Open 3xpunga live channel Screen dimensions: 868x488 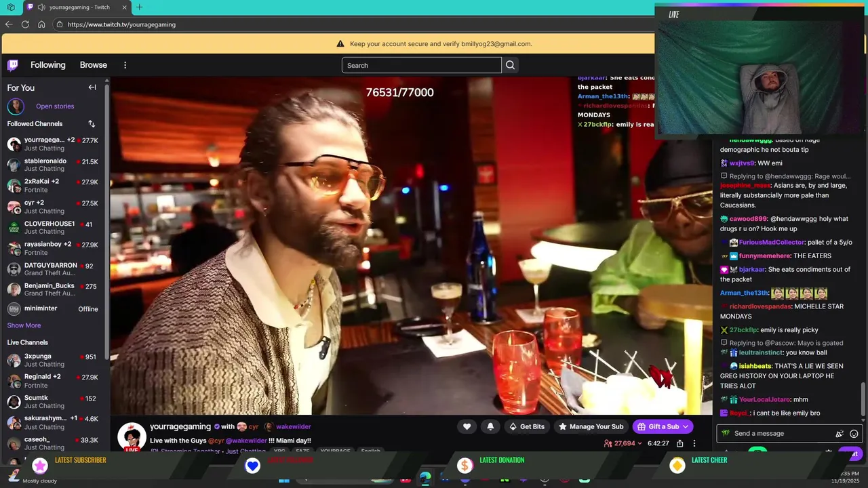[x=53, y=361]
